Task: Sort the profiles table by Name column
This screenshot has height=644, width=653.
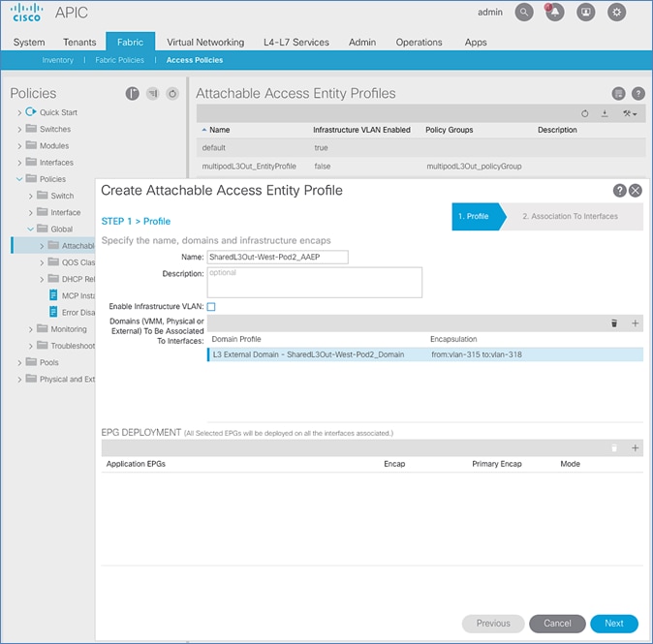Action: point(219,130)
